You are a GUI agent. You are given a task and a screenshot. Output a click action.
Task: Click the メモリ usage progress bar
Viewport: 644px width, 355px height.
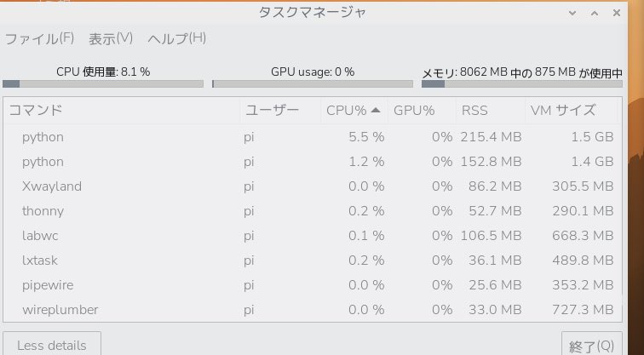coord(522,83)
